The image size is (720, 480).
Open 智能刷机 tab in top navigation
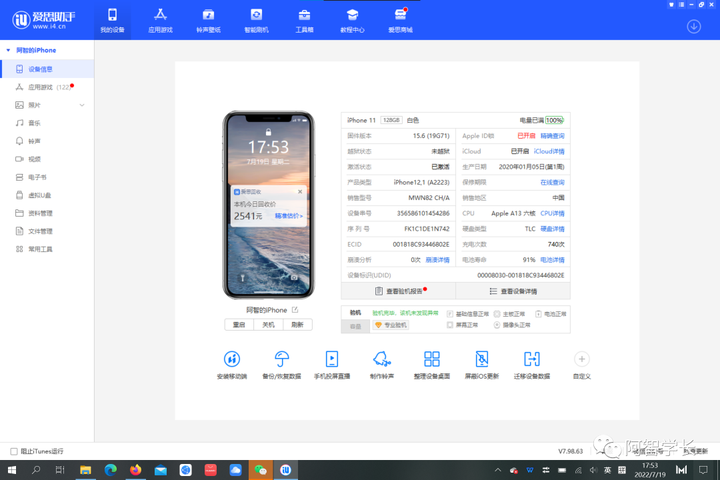tap(256, 20)
